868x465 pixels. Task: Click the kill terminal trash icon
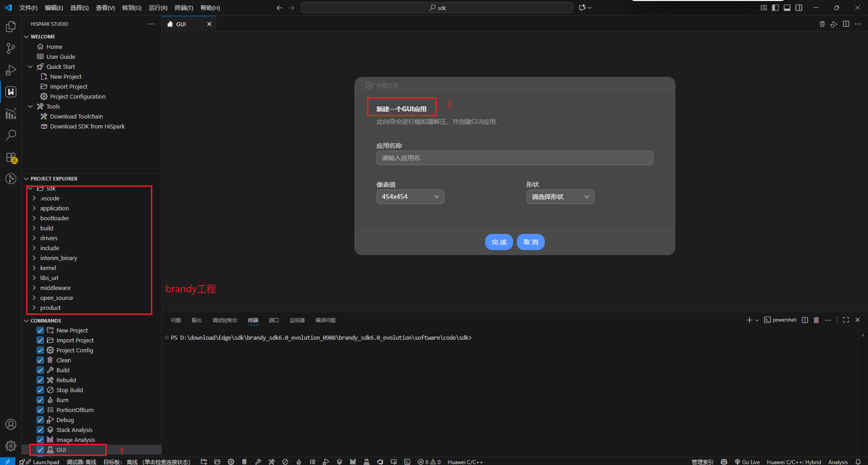tap(816, 320)
